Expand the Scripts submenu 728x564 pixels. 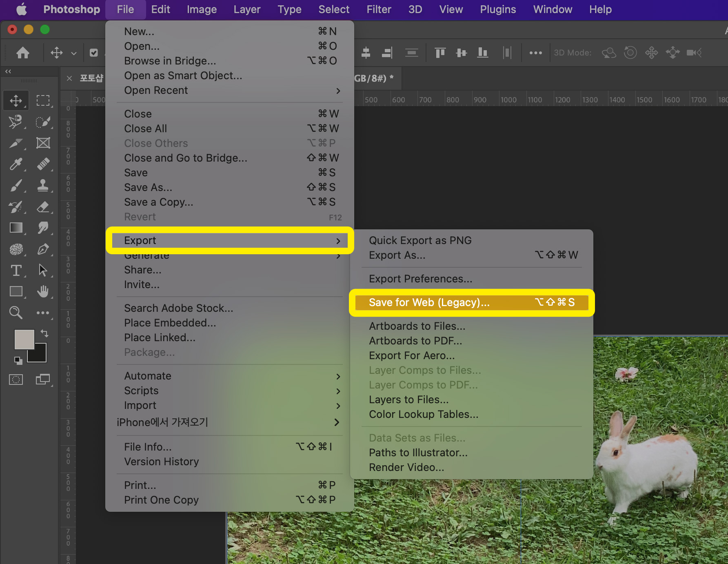230,391
